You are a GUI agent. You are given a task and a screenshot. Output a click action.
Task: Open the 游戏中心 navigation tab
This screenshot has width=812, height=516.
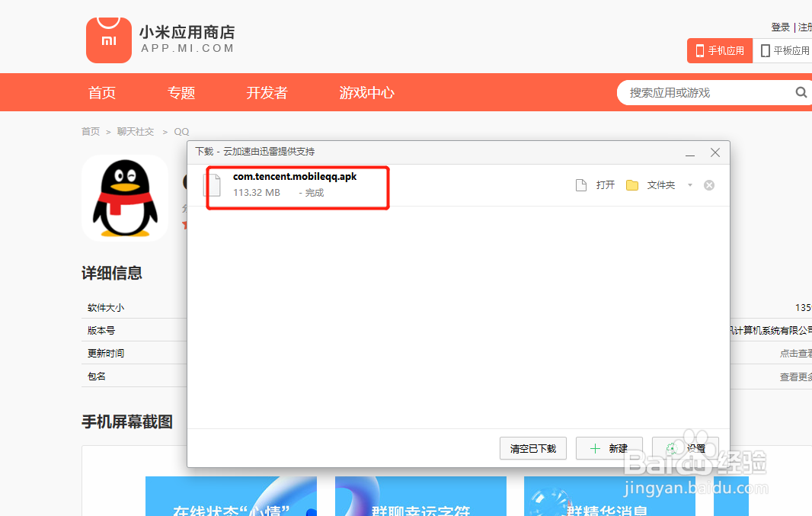[x=366, y=93]
